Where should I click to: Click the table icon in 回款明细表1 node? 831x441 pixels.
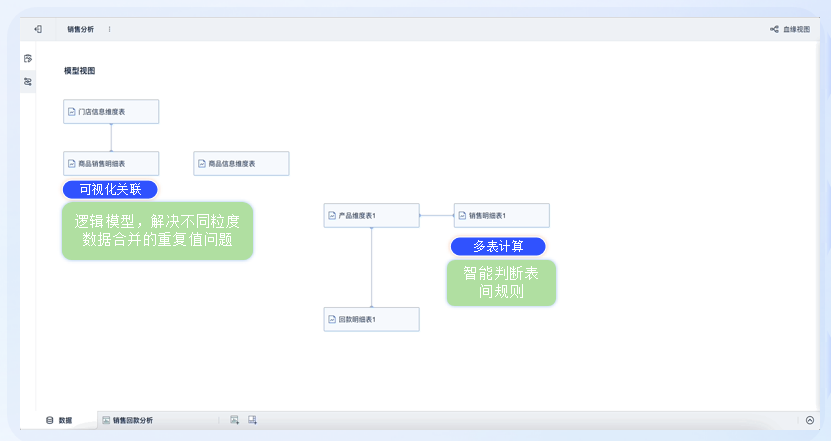coord(332,320)
